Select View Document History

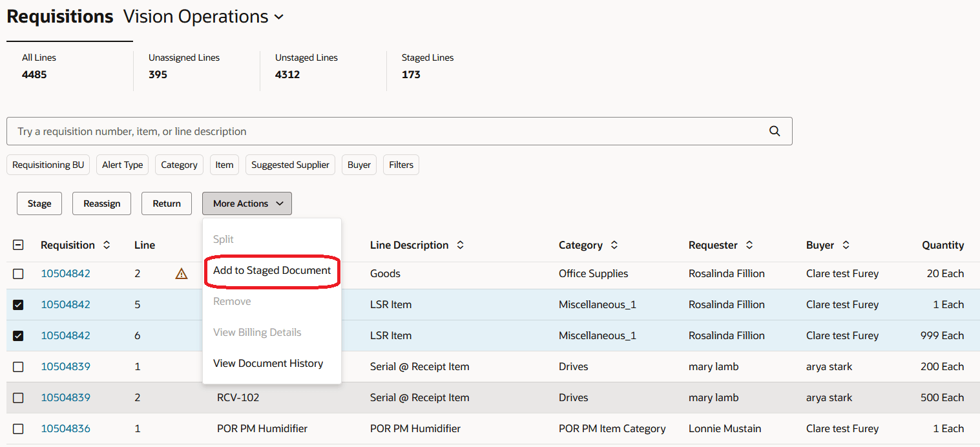tap(267, 363)
